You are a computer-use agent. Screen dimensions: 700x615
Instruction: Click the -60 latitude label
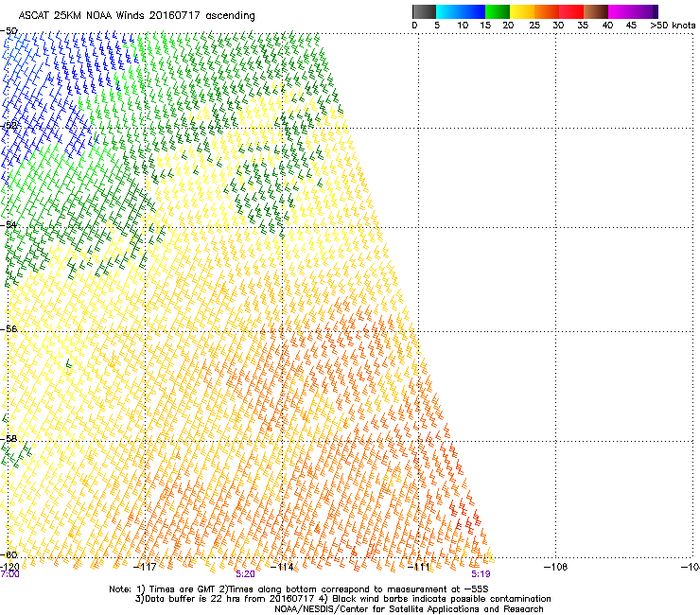tap(9, 554)
